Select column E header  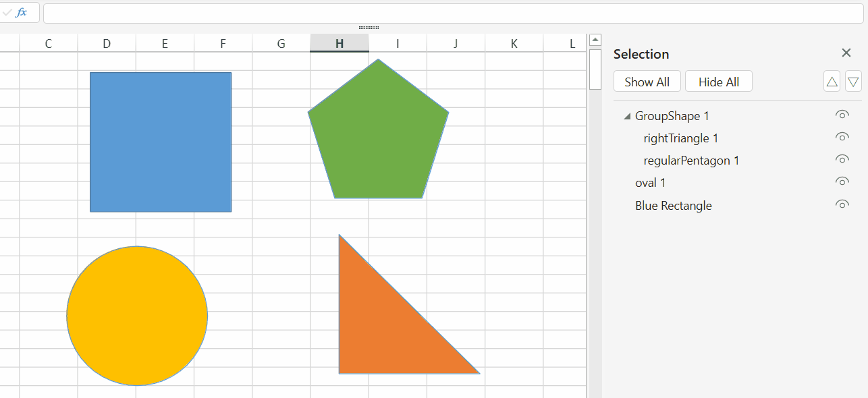coord(165,43)
